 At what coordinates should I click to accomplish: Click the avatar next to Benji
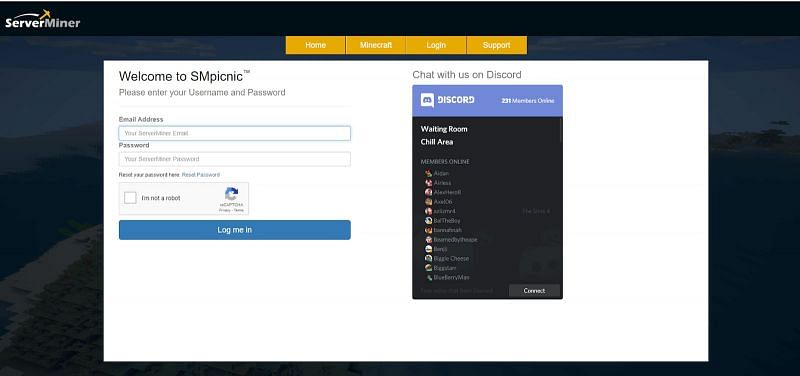click(429, 249)
